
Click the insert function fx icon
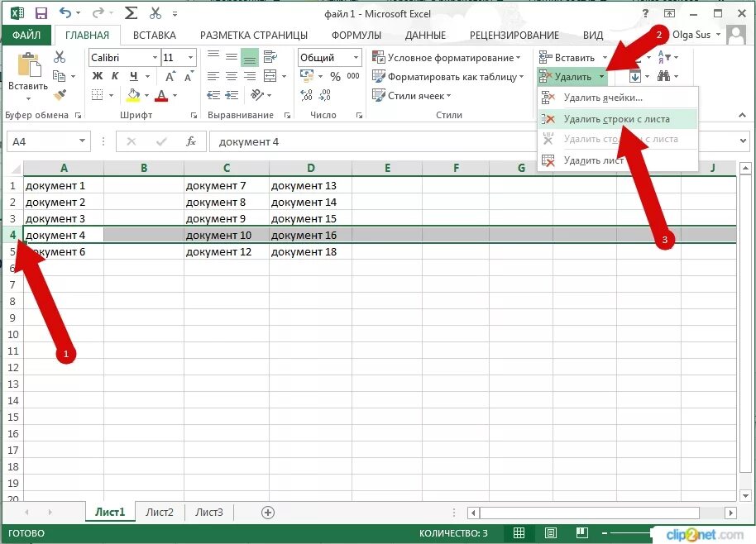[191, 141]
